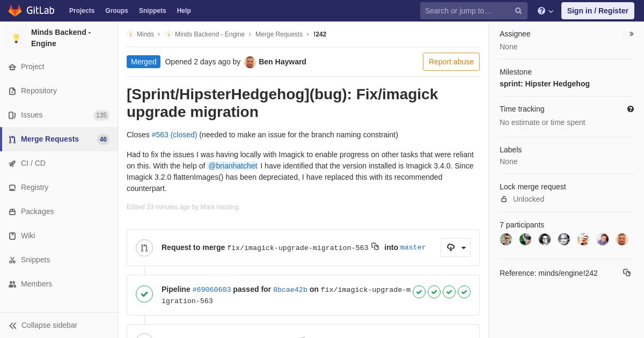Copy reference minds/engine!242 icon

(x=627, y=273)
